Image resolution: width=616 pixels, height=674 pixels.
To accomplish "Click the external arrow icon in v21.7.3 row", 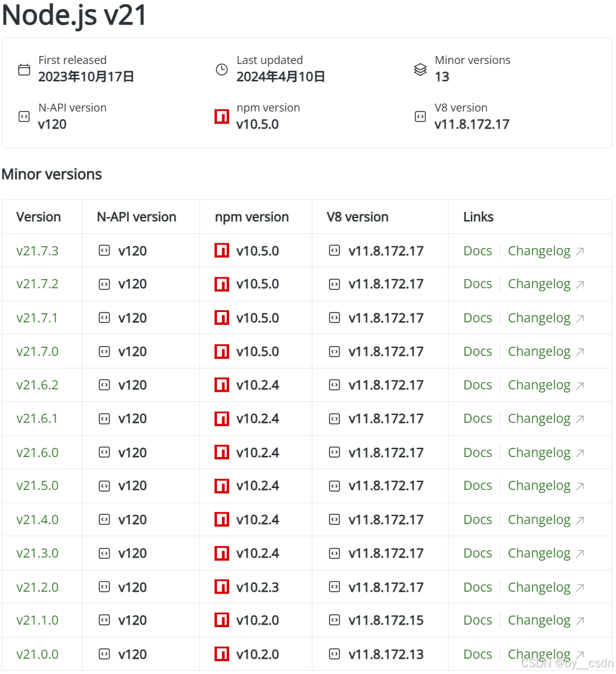I will pyautogui.click(x=580, y=251).
